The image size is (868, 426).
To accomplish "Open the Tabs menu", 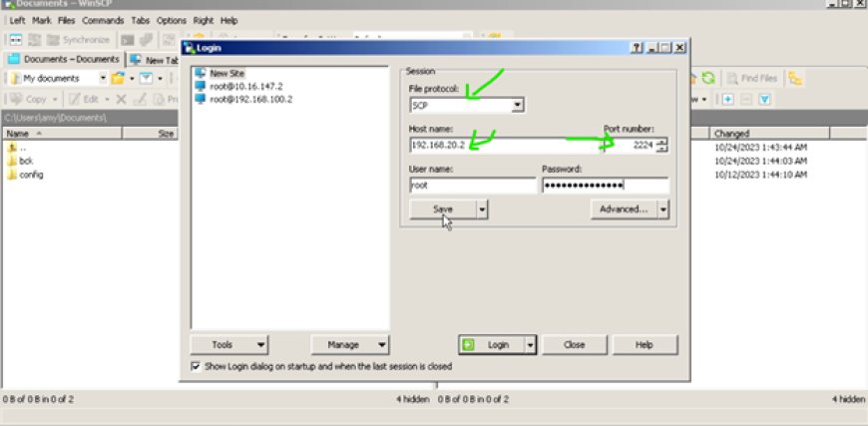I will [x=140, y=21].
